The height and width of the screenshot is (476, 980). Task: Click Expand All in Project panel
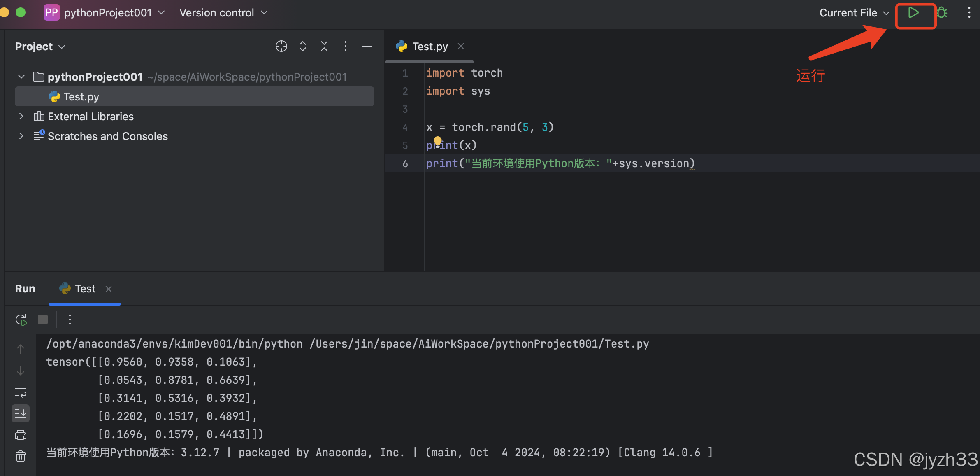tap(303, 46)
